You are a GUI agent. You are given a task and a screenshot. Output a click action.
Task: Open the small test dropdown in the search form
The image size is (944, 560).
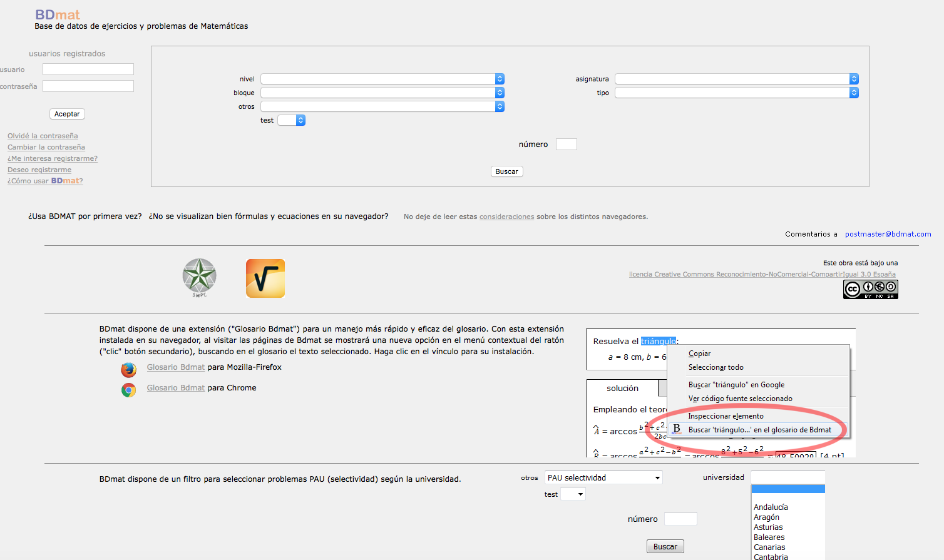click(x=292, y=120)
